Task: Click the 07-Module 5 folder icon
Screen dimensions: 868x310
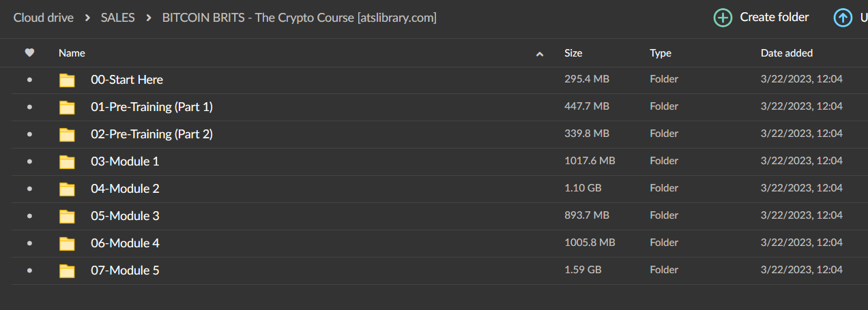Action: pos(67,270)
